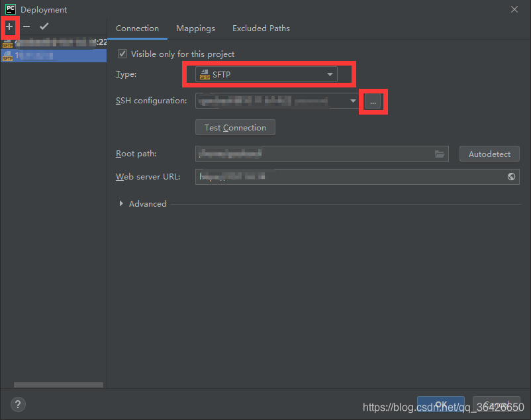The width and height of the screenshot is (531, 420).
Task: Add a new deployment server
Action: point(9,26)
